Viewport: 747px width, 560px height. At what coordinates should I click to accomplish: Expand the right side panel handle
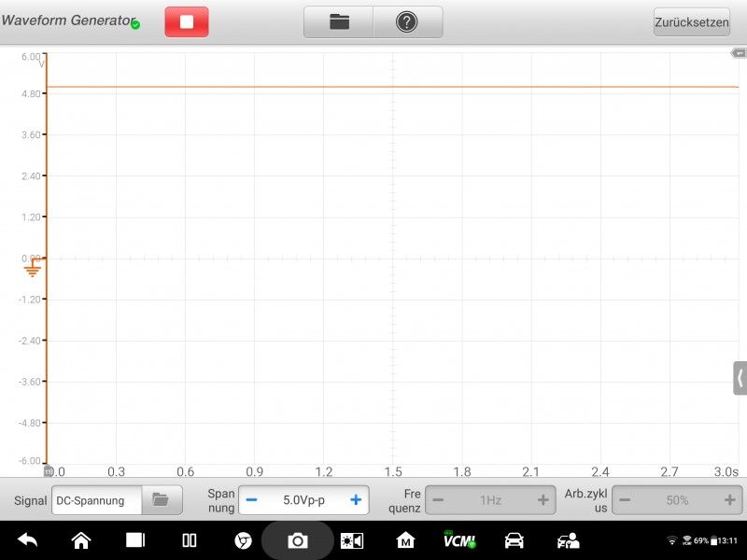[740, 378]
